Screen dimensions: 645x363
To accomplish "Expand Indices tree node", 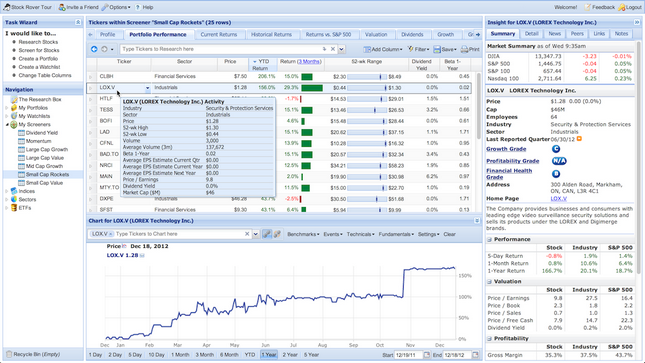I will pyautogui.click(x=7, y=191).
